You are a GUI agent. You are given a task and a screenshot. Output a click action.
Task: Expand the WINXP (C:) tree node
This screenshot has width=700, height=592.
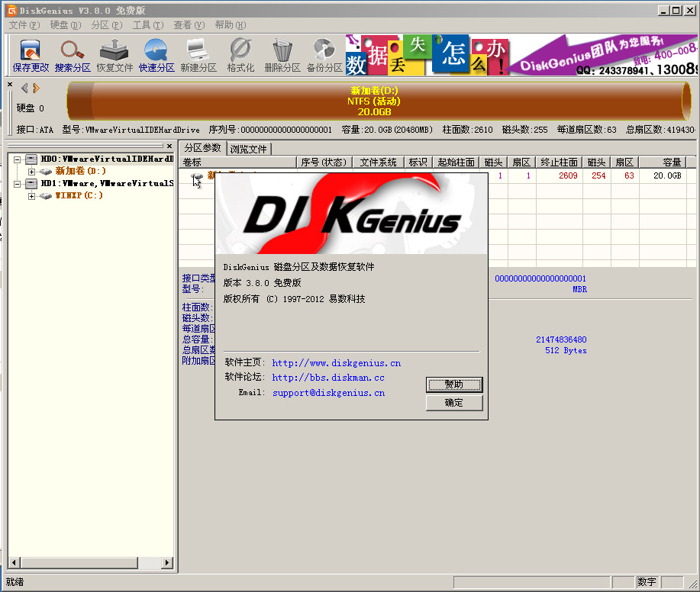point(31,196)
